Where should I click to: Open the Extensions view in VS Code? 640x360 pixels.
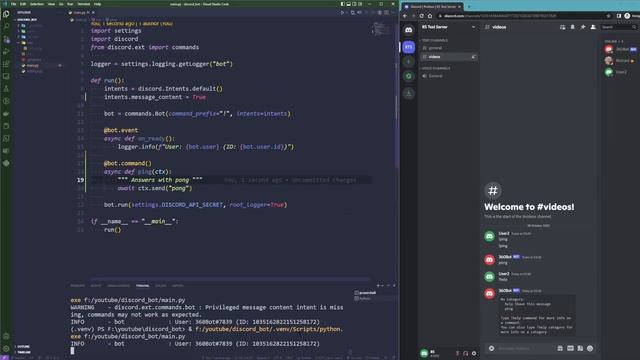coord(6,64)
